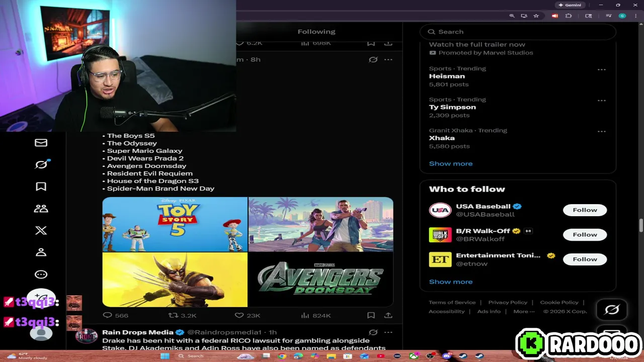
Task: Click the Chrome zoom magnifier icon
Action: click(512, 16)
